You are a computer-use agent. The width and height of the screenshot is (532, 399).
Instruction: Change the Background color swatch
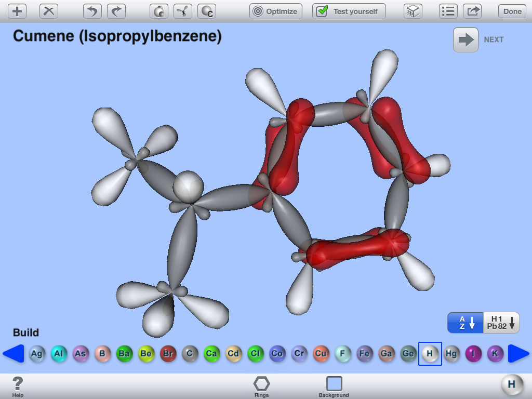click(334, 387)
